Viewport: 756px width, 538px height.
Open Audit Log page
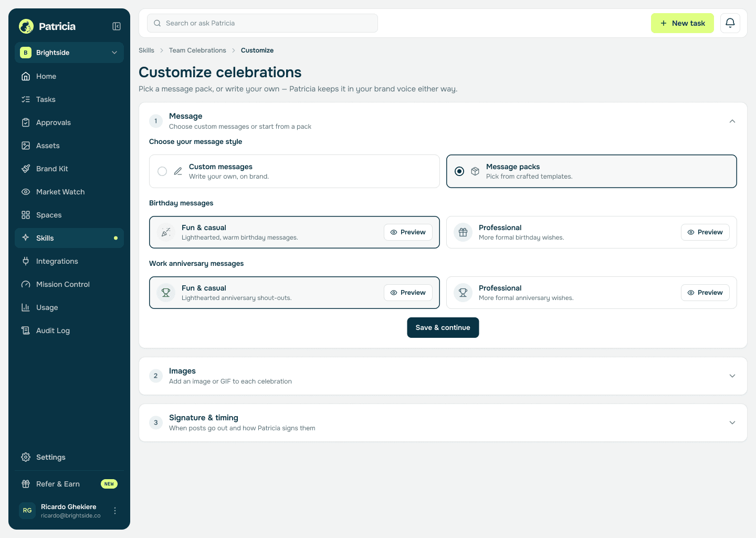point(69,330)
